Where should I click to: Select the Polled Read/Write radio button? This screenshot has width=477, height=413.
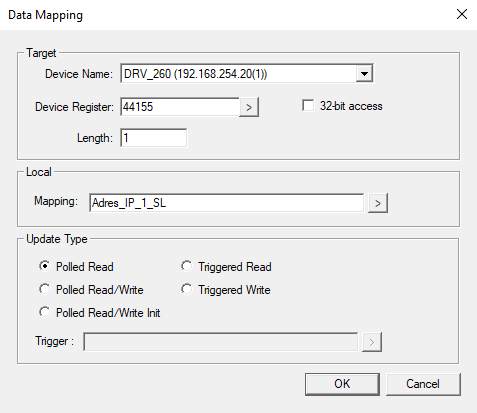tap(45, 289)
